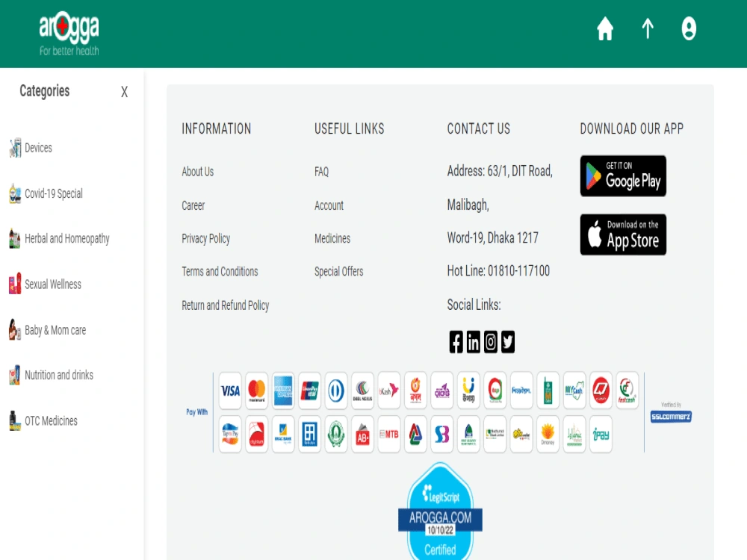Click the scroll-to-top arrow icon

(648, 28)
